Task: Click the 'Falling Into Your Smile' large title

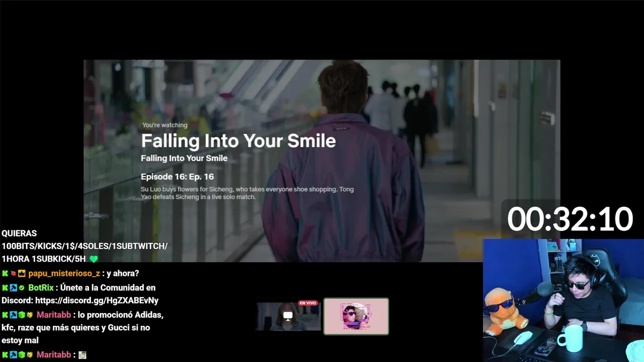Action: tap(238, 141)
